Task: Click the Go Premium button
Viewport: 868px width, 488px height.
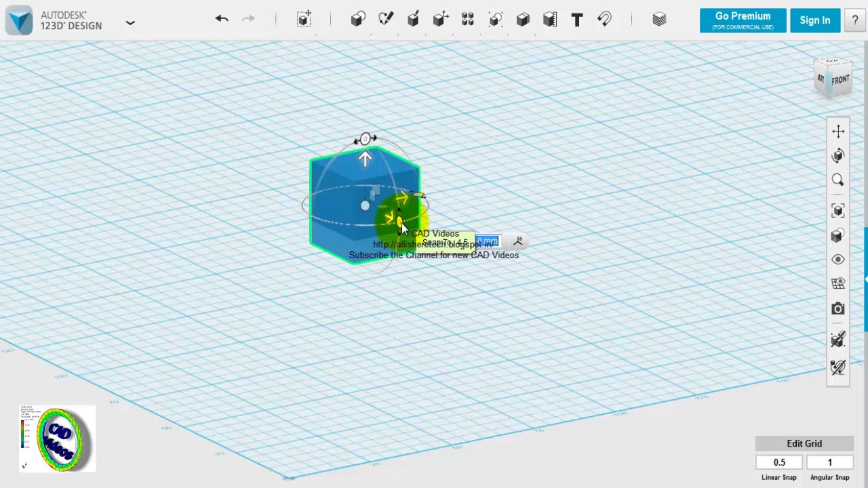Action: click(x=743, y=20)
